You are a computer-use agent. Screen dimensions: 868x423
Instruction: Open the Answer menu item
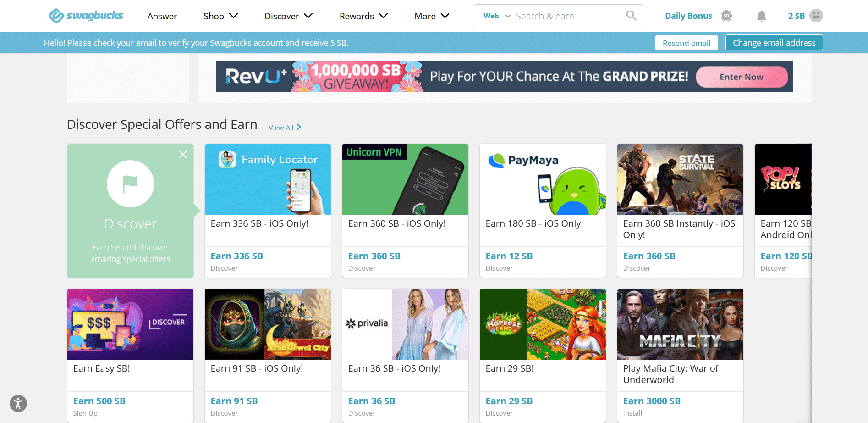pyautogui.click(x=162, y=16)
